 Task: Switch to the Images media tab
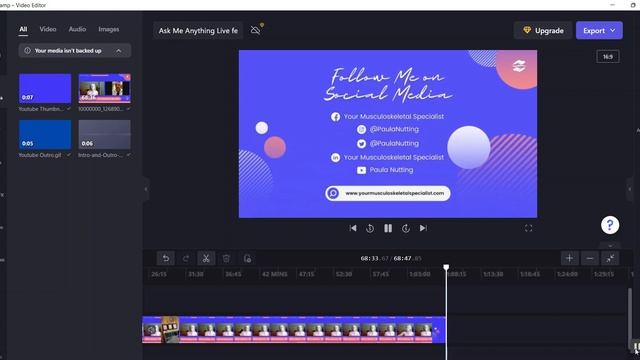(109, 29)
